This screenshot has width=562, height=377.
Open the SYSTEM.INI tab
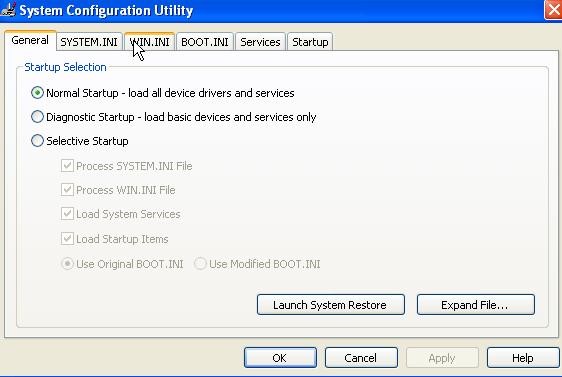(x=89, y=42)
